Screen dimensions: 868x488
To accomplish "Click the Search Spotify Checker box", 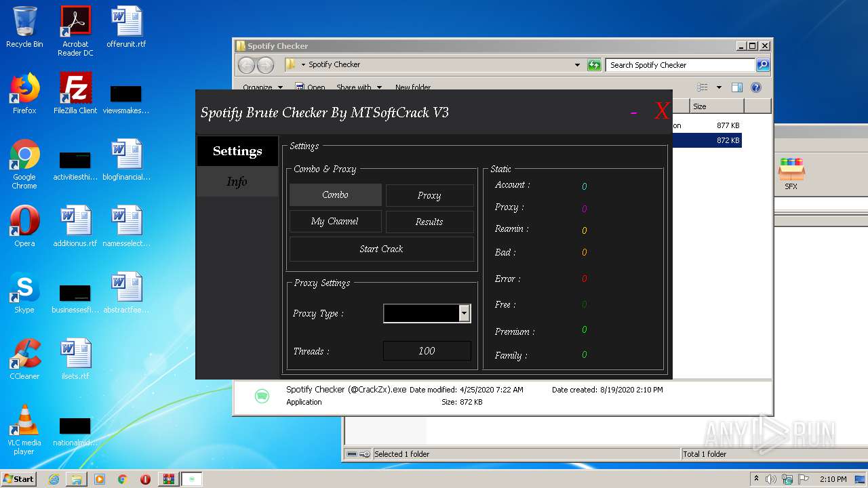I will click(679, 65).
